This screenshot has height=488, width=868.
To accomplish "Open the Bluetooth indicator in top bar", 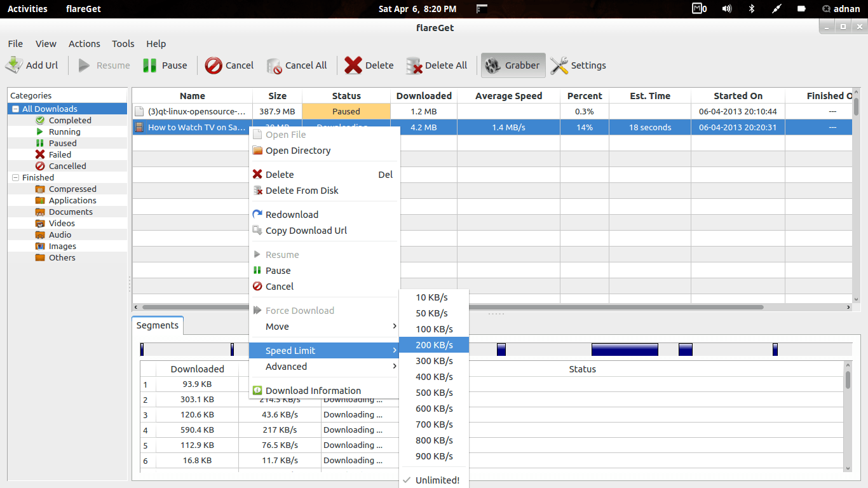I will click(751, 9).
